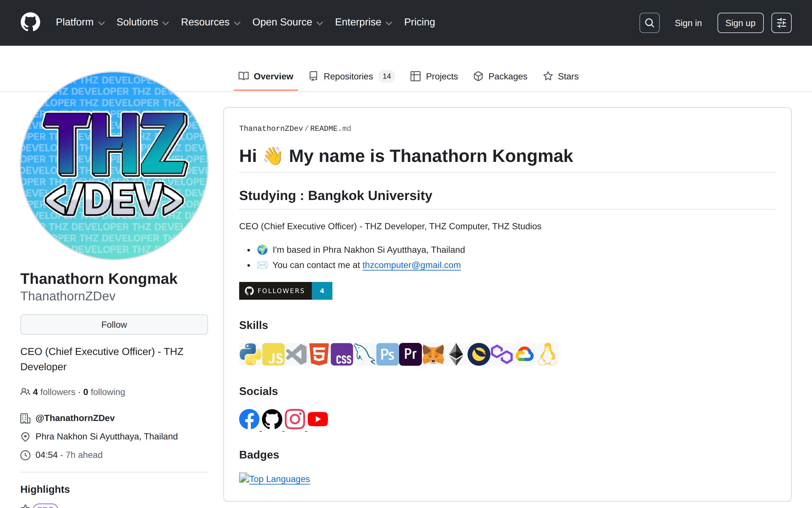This screenshot has width=812, height=508.
Task: Click the THZ DEV profile avatar
Action: click(x=114, y=166)
